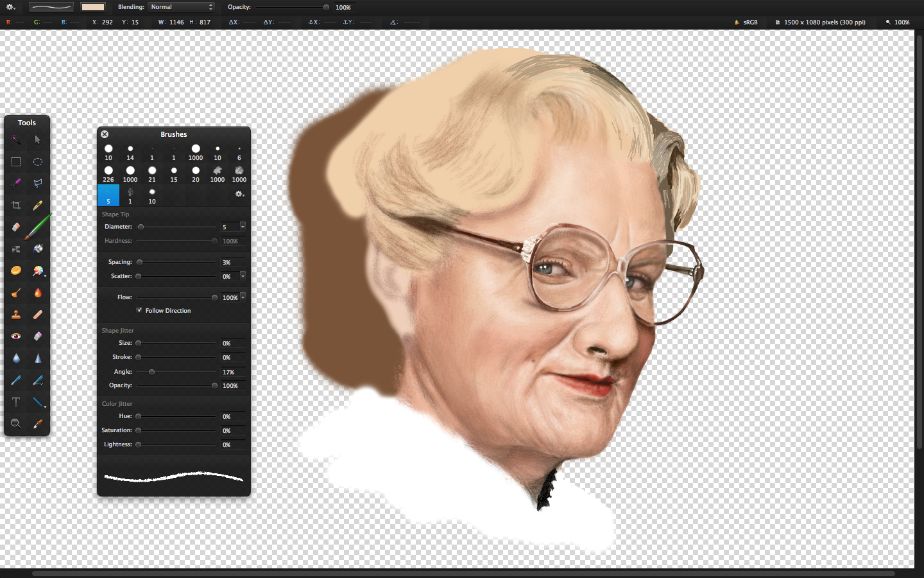Pick the Elliptical Marquee tool

38,162
